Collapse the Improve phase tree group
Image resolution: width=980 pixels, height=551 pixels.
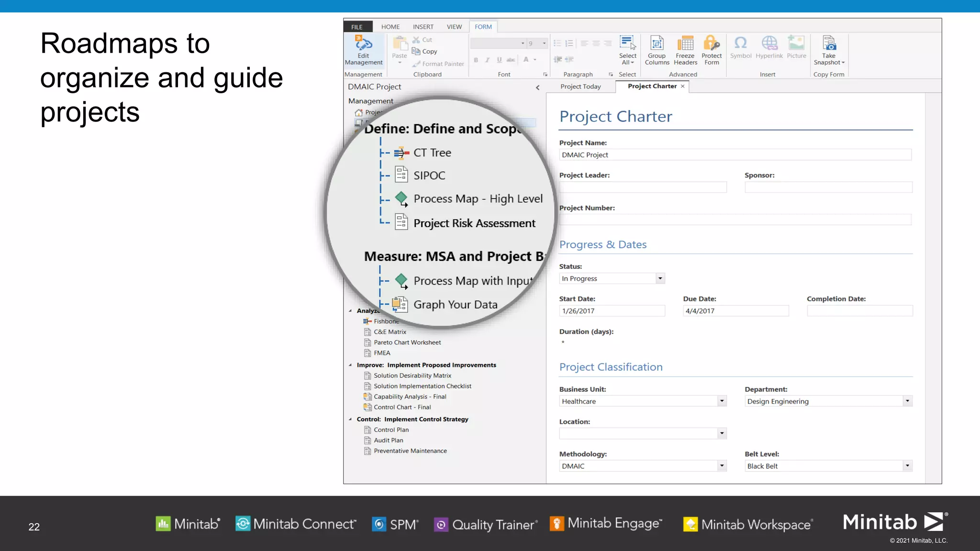point(350,365)
